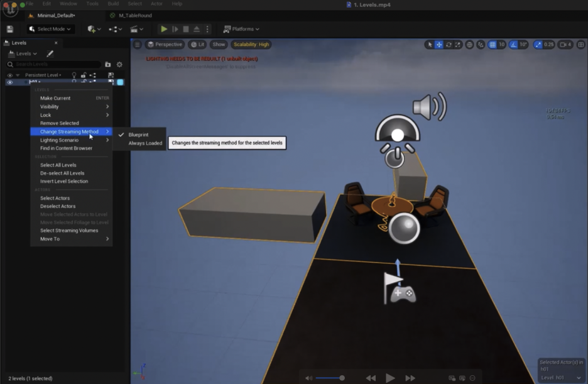Expand the Visibility submenu
588x384 pixels.
point(71,106)
